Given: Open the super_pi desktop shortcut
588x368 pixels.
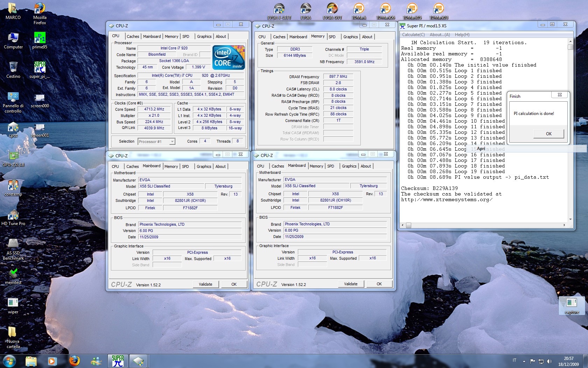Looking at the screenshot, I should point(40,70).
